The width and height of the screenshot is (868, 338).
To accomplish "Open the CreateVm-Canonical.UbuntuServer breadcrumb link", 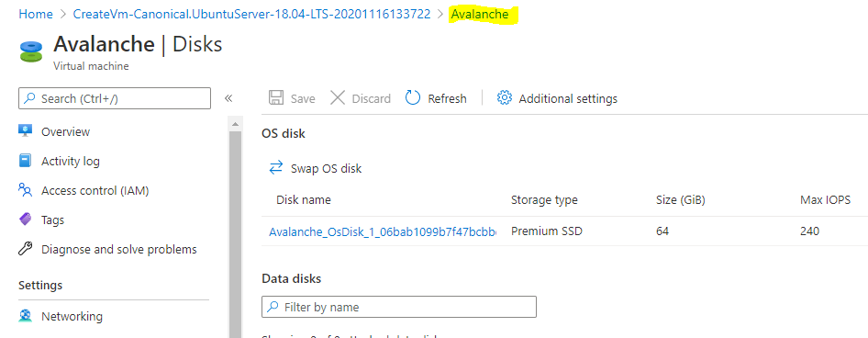I will [x=252, y=15].
